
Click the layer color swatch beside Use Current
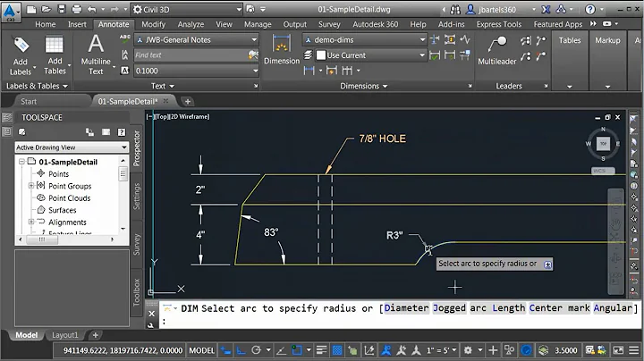(x=321, y=55)
